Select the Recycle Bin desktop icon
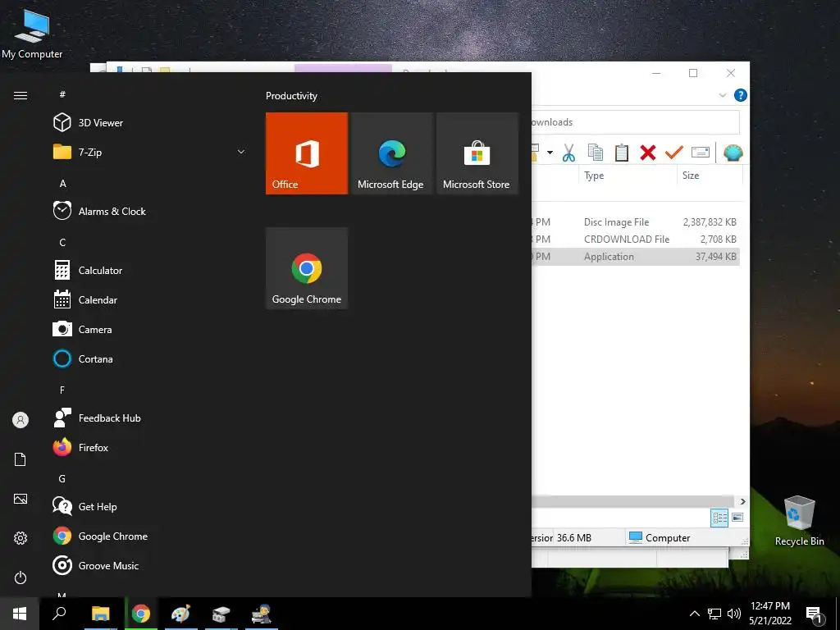This screenshot has height=630, width=840. [x=799, y=521]
